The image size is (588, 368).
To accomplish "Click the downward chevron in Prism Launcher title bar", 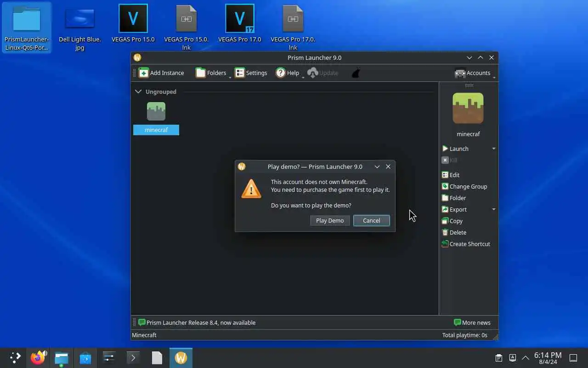I will click(469, 57).
